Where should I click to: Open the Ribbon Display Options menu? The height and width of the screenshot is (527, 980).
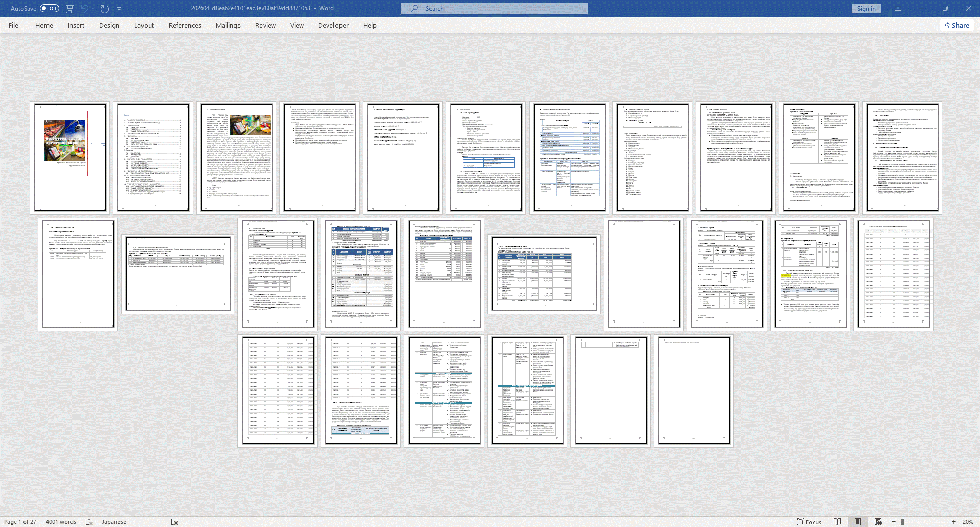898,9
